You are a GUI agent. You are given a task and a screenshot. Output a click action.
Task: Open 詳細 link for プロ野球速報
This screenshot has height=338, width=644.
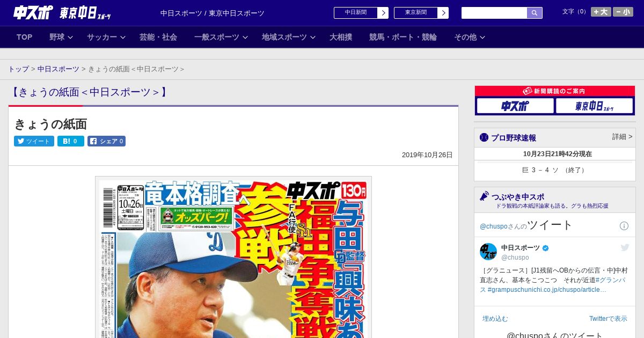pos(622,137)
